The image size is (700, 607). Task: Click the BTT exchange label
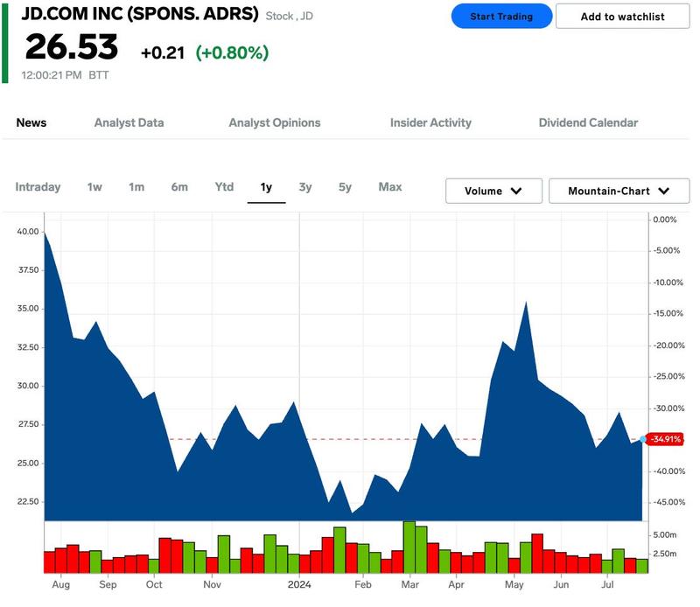99,75
